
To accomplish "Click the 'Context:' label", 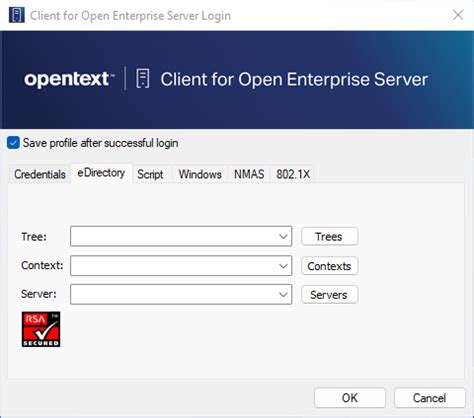I will 42,266.
